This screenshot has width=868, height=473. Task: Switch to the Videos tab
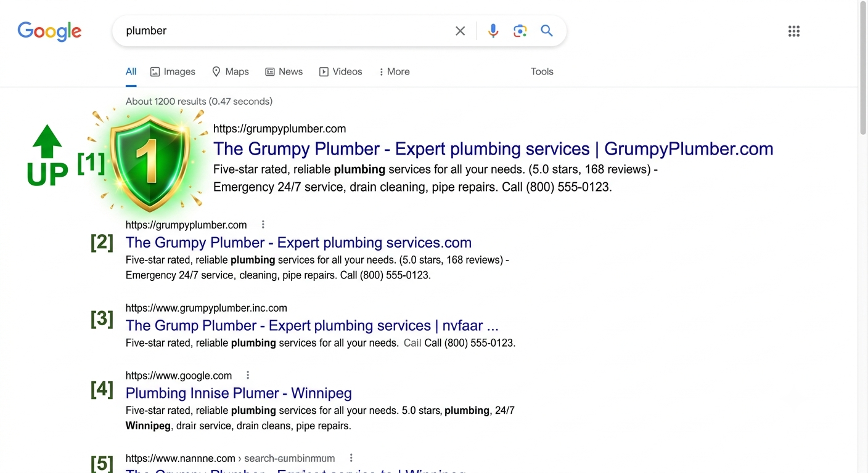pyautogui.click(x=340, y=71)
